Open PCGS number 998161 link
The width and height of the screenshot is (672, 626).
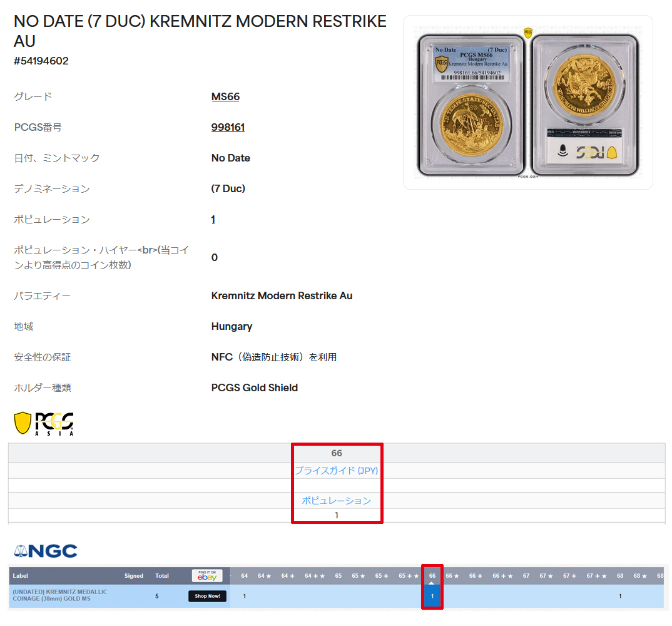(228, 127)
